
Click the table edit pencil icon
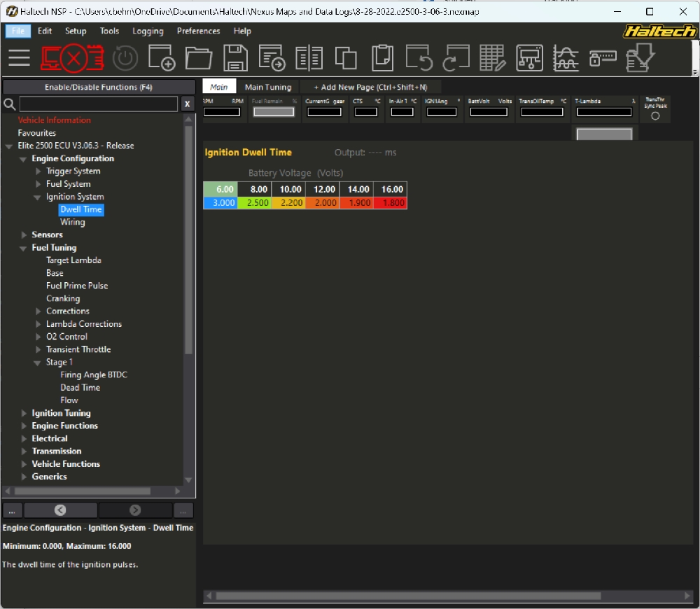493,58
